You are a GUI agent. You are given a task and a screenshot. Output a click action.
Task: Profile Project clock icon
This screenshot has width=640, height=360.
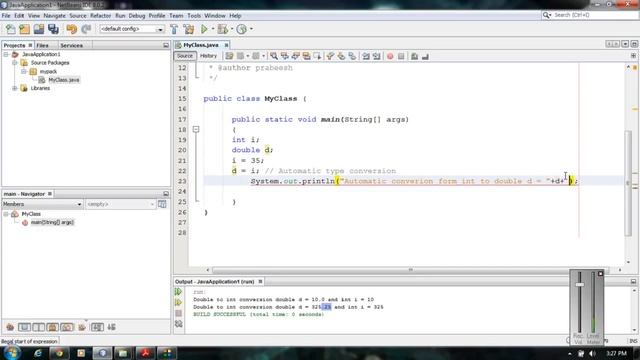(242, 29)
